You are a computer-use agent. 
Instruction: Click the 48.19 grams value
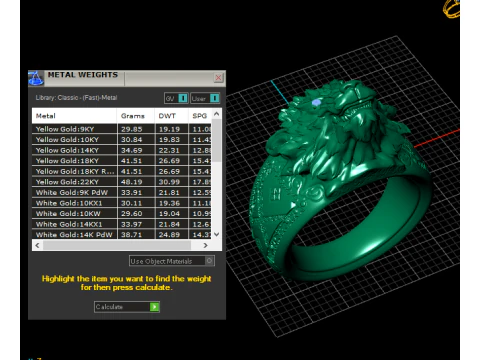[132, 182]
